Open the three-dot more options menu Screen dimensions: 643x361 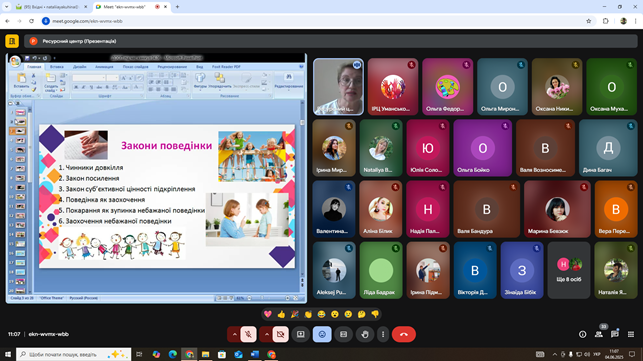(x=383, y=334)
